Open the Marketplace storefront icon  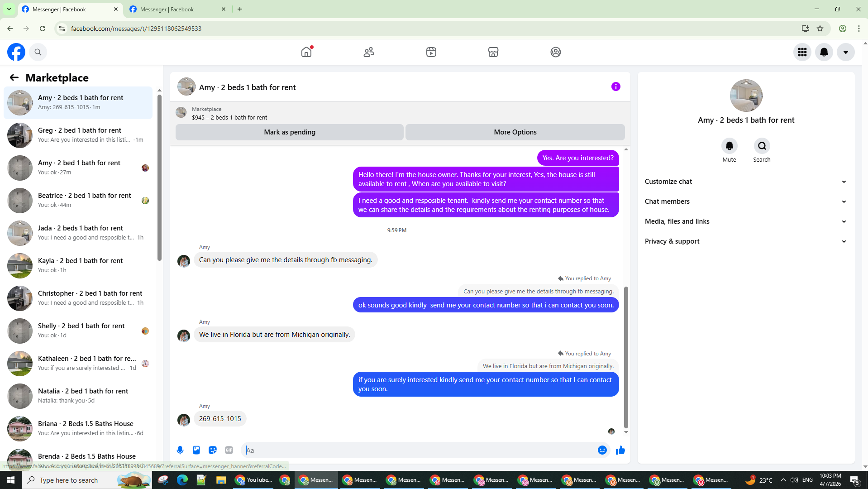[493, 52]
